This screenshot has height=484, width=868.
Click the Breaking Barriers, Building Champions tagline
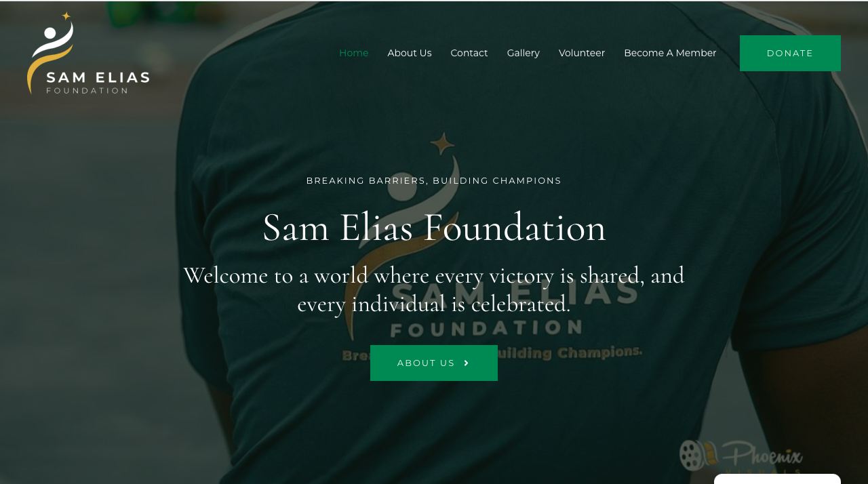point(434,181)
